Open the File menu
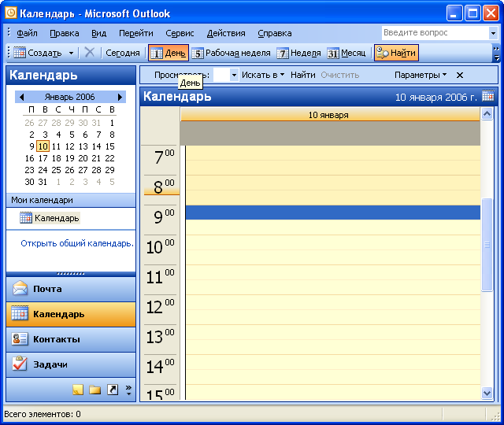Image resolution: width=504 pixels, height=425 pixels. [27, 33]
